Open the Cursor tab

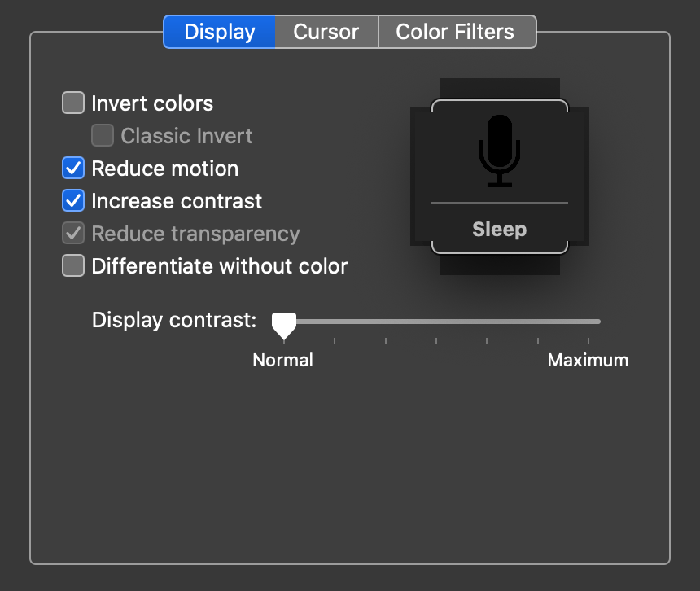pyautogui.click(x=326, y=32)
